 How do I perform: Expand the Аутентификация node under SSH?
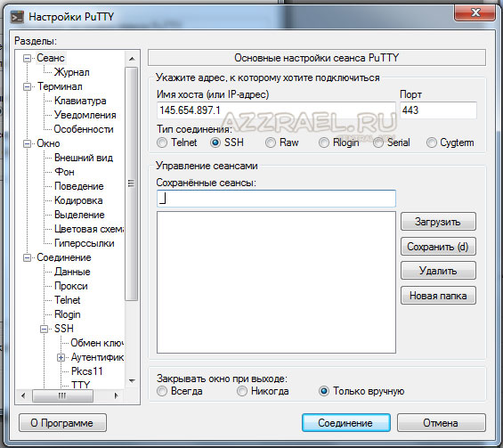[61, 357]
